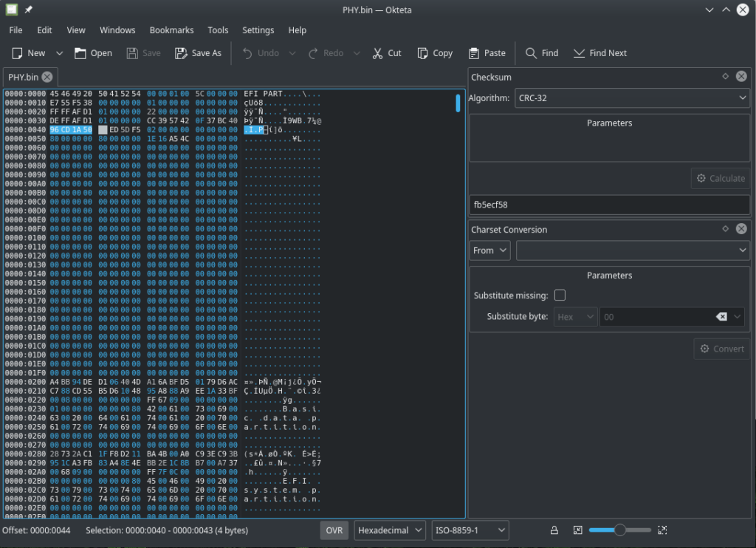The height and width of the screenshot is (548, 756).
Task: Close the PHY.bin tab
Action: pos(47,78)
